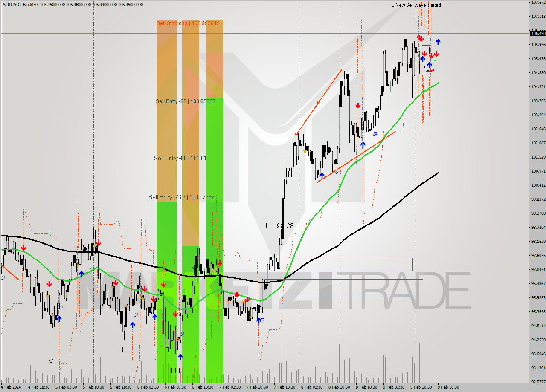
Task: Click the 93.1361 price axis label
Action: 538,368
